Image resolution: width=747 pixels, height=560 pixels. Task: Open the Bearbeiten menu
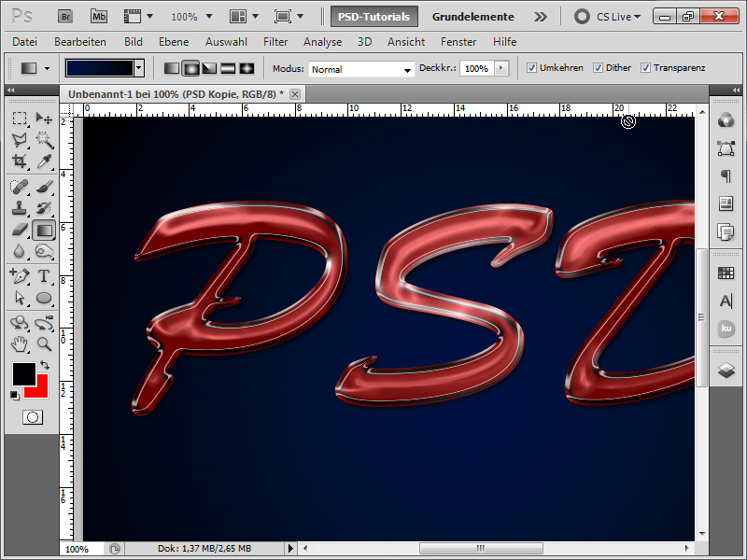point(80,42)
